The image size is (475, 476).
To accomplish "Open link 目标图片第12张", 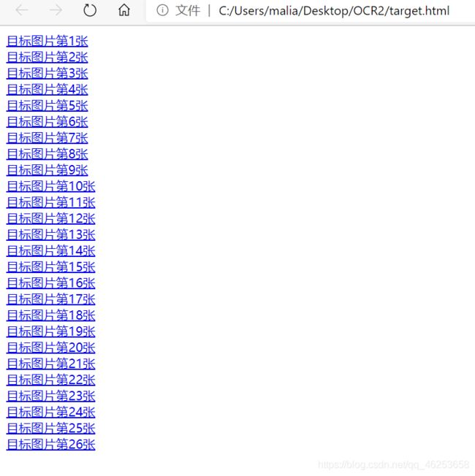I will (x=50, y=218).
